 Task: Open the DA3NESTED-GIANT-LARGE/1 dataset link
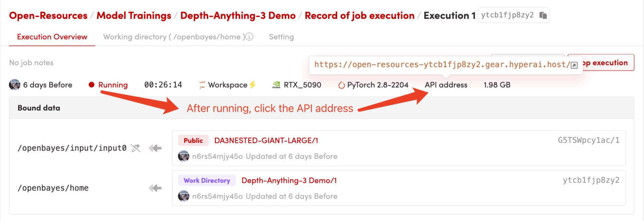(266, 141)
